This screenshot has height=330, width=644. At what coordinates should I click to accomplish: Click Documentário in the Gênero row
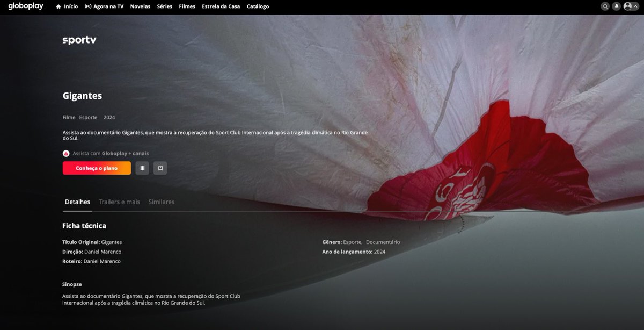tap(383, 242)
